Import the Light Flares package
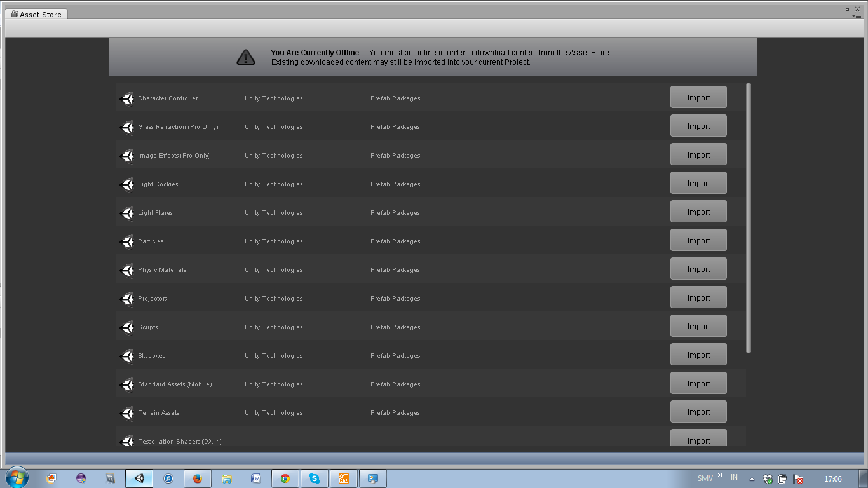Screen dimensions: 868x488 698,212
